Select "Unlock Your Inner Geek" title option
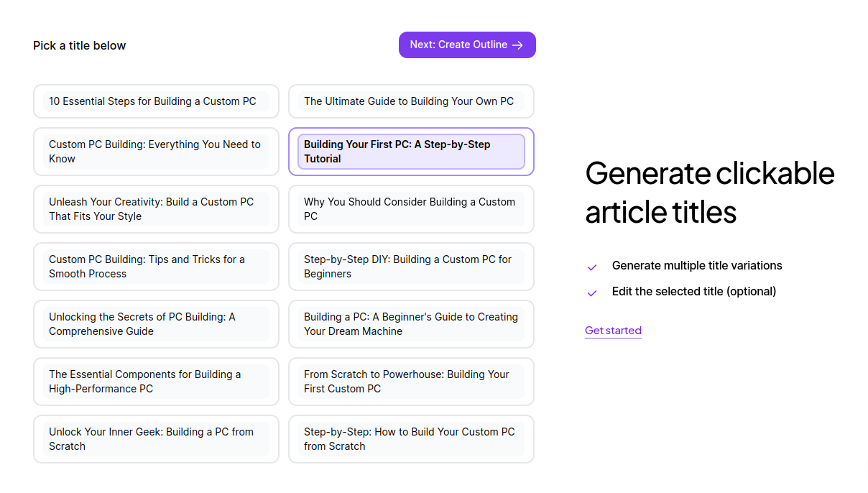868x493 pixels. (155, 439)
